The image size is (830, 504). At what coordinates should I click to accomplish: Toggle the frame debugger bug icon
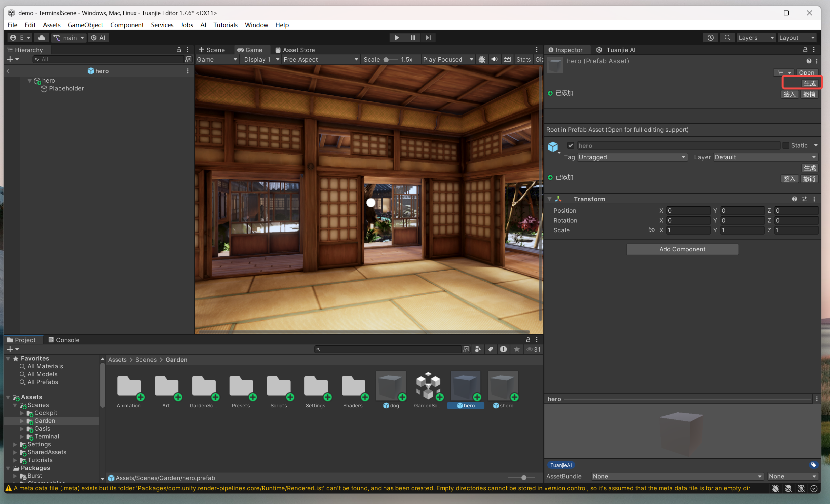click(482, 59)
